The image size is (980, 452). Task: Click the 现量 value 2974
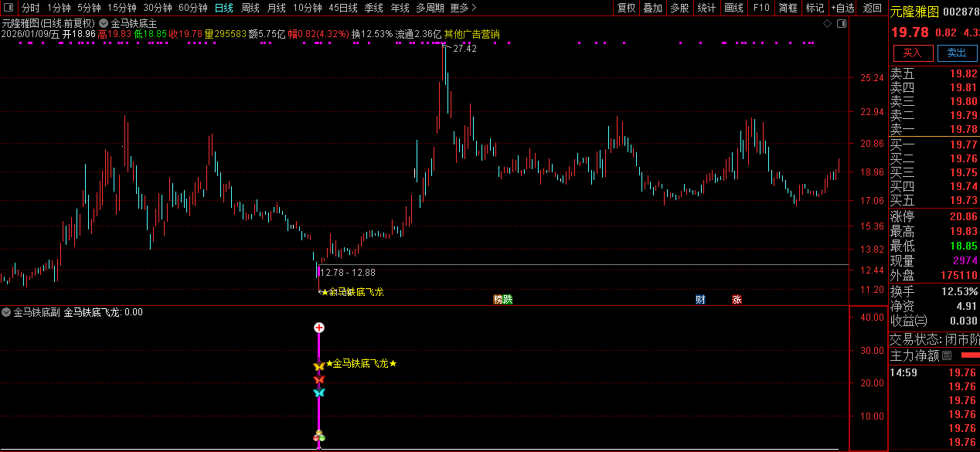click(965, 260)
